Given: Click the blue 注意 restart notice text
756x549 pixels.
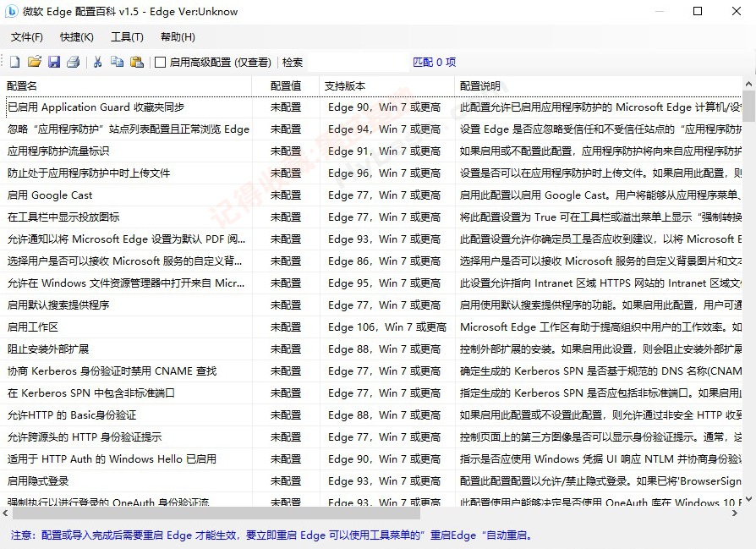Looking at the screenshot, I should [x=271, y=535].
